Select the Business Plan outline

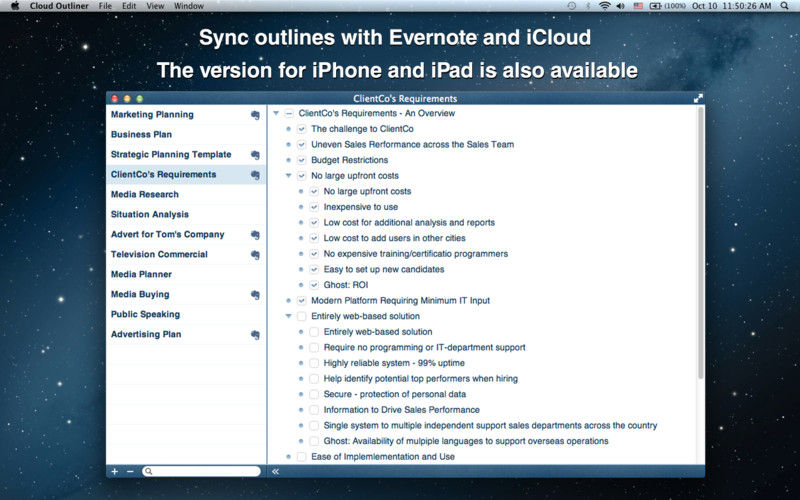[x=186, y=135]
